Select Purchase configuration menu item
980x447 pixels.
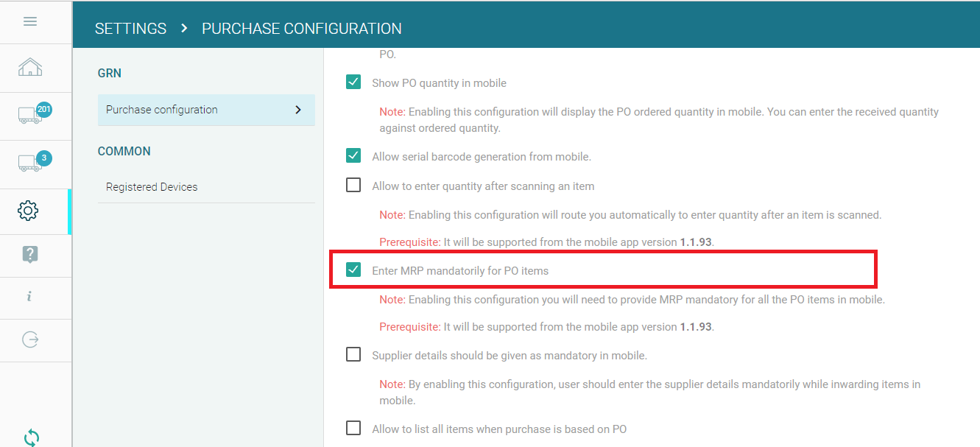pyautogui.click(x=162, y=110)
